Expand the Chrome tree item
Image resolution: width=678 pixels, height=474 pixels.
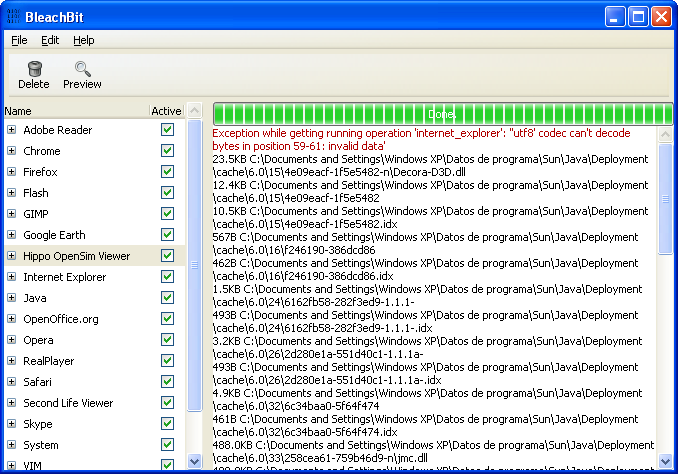(12, 151)
